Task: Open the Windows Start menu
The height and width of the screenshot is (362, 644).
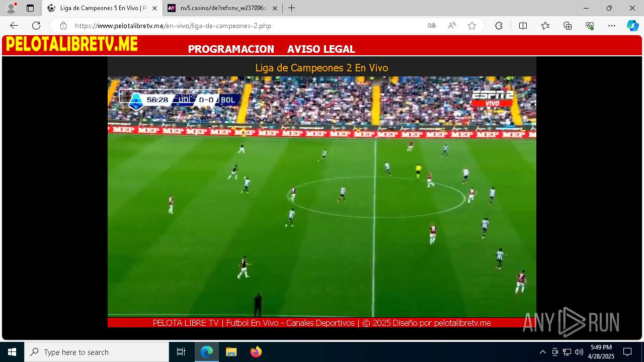Action: pos(12,352)
